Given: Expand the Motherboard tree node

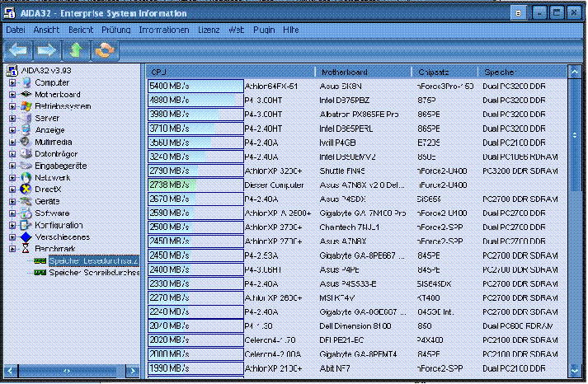Looking at the screenshot, I should [x=12, y=95].
